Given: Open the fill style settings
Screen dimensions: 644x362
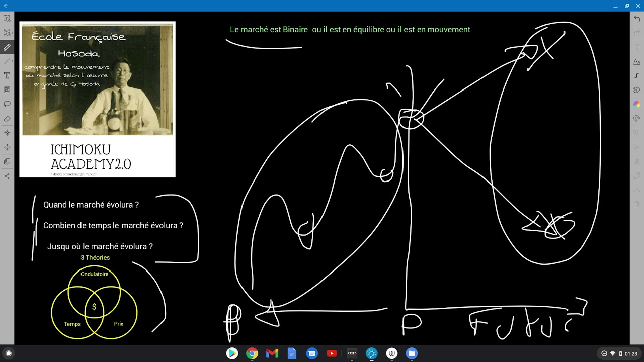Looking at the screenshot, I should (x=637, y=89).
